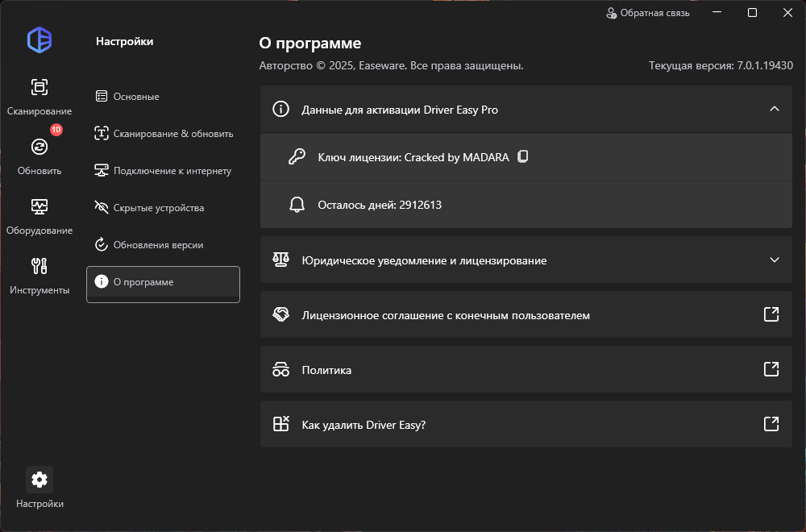Click the Политика row label

(326, 370)
